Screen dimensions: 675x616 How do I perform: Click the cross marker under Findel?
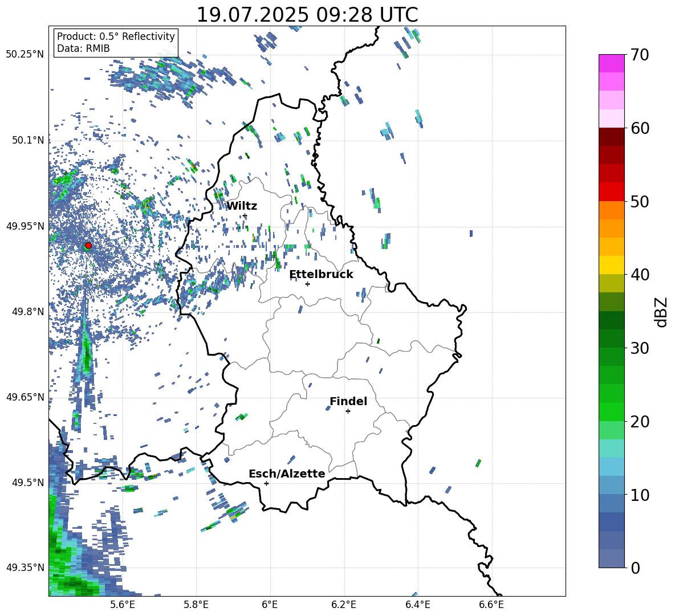[x=348, y=411]
